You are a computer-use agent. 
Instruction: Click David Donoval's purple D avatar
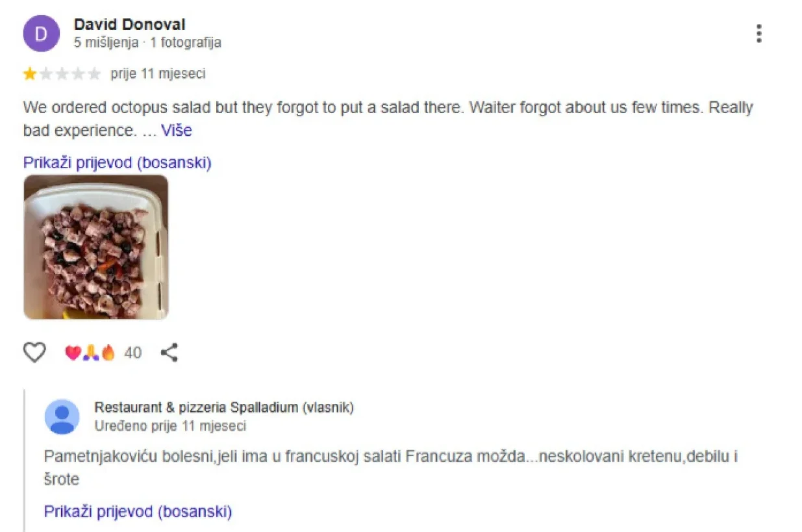[x=41, y=34]
